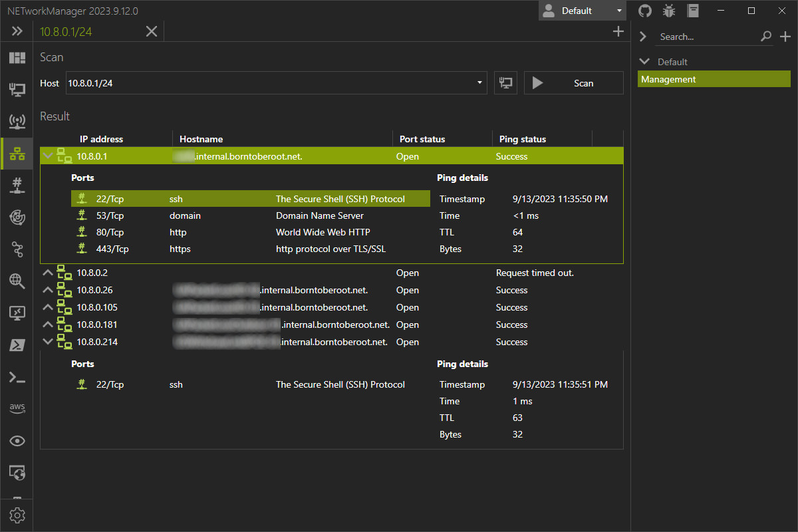This screenshot has width=798, height=532.
Task: Collapse the 10.8.0.1 result row
Action: point(48,156)
